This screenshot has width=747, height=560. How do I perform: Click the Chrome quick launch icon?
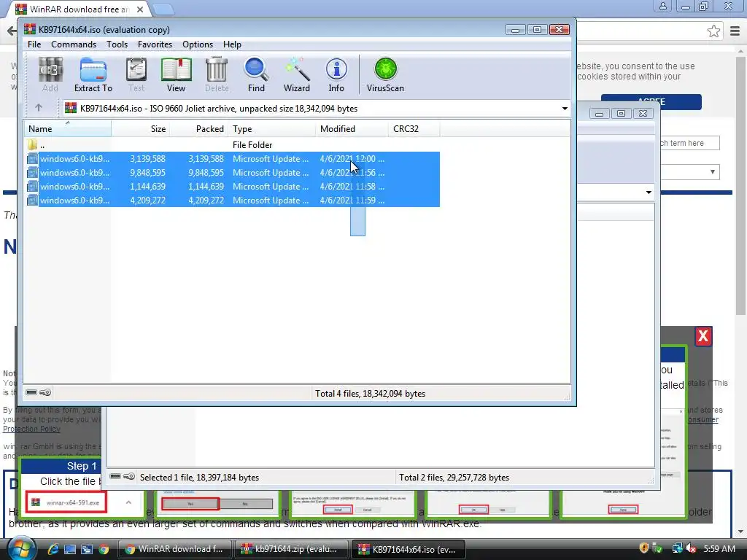coord(104,549)
